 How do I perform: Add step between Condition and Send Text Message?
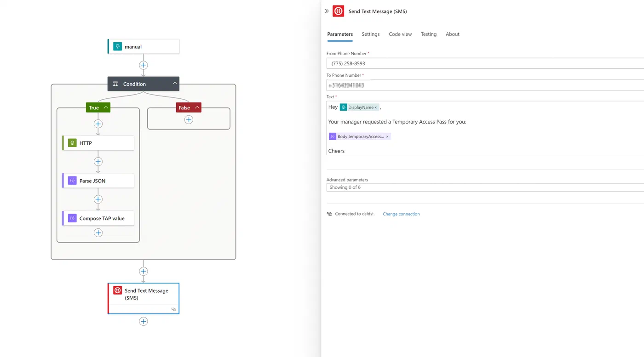144,271
